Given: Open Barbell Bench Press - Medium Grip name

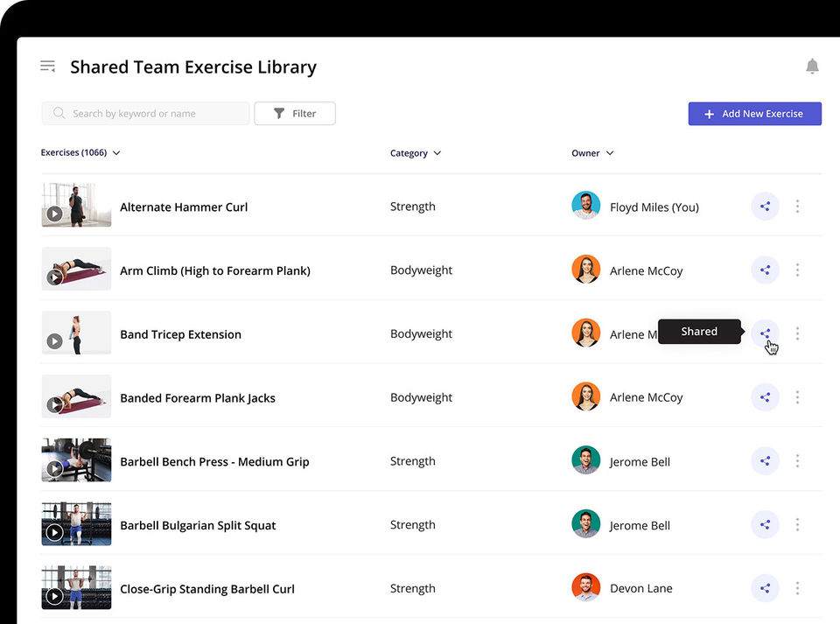Looking at the screenshot, I should pyautogui.click(x=214, y=462).
